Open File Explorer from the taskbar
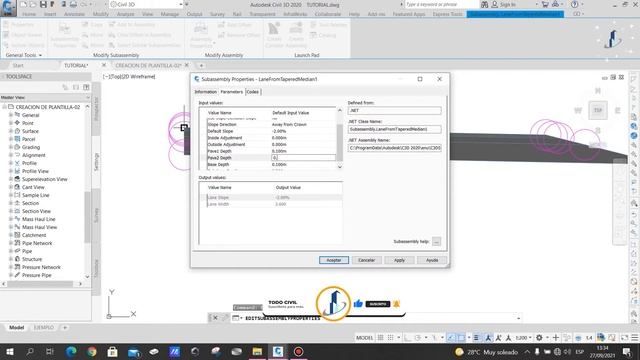The image size is (640, 360). pos(257,351)
